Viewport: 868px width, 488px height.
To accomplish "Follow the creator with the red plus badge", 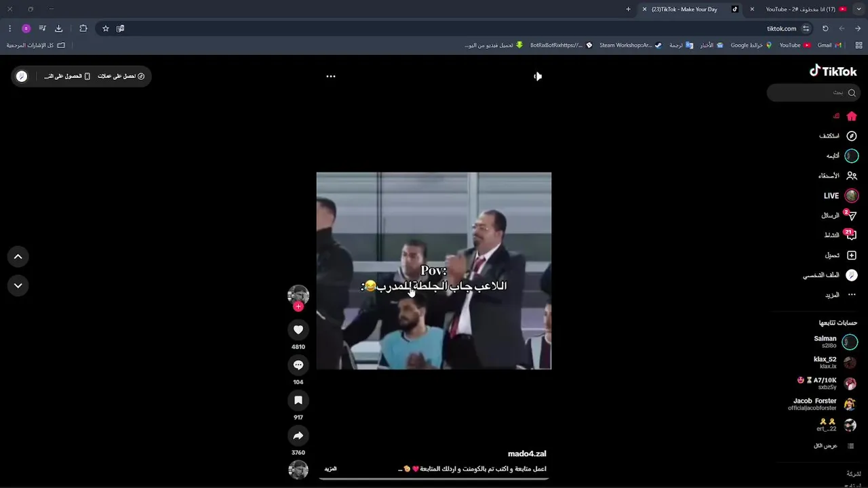I will (298, 307).
